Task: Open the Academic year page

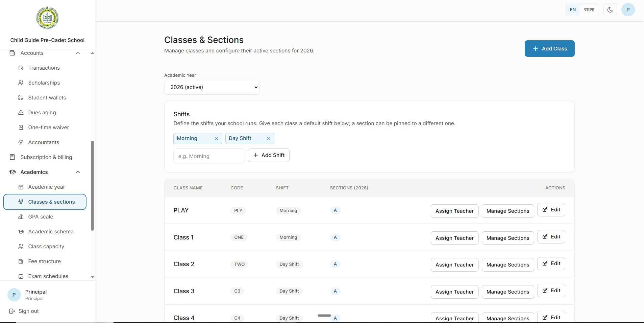Action: point(45,187)
